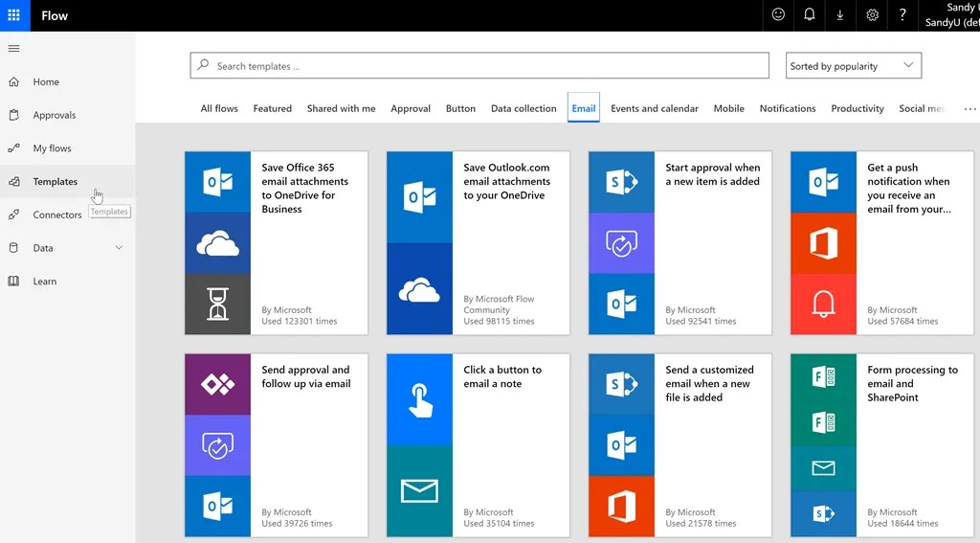The width and height of the screenshot is (980, 543).
Task: Open Get a push notification template
Action: [881, 242]
